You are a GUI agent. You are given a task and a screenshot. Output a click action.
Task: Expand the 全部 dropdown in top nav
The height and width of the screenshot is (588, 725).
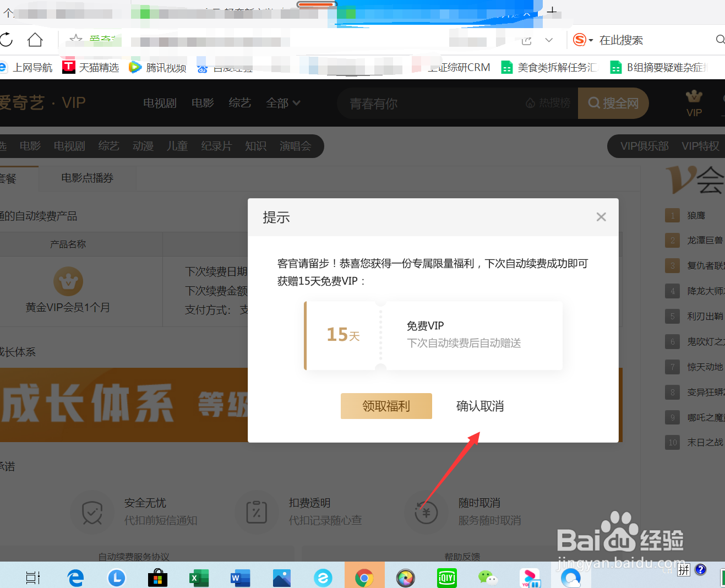(283, 103)
